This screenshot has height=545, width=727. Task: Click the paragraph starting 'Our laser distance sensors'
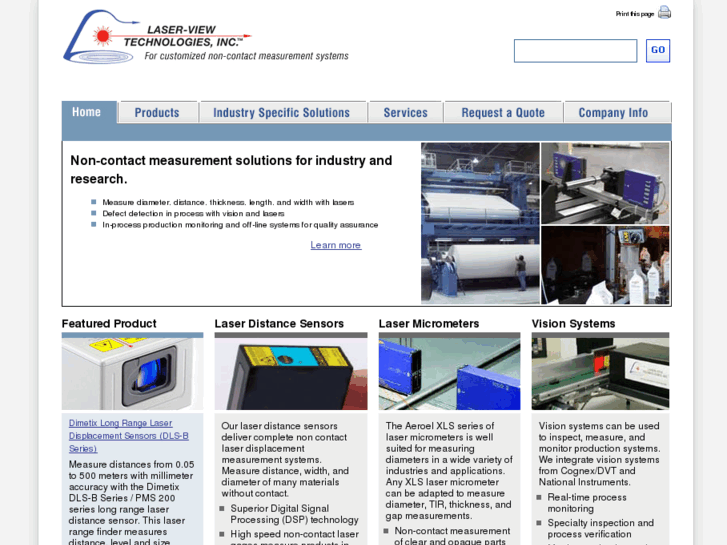click(x=285, y=460)
